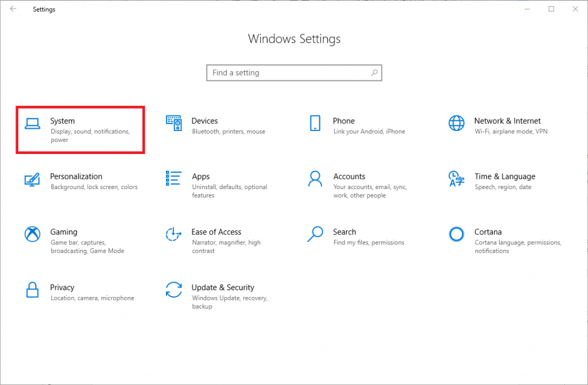Click 'Display, sound, notifications, power' text

pyautogui.click(x=90, y=136)
